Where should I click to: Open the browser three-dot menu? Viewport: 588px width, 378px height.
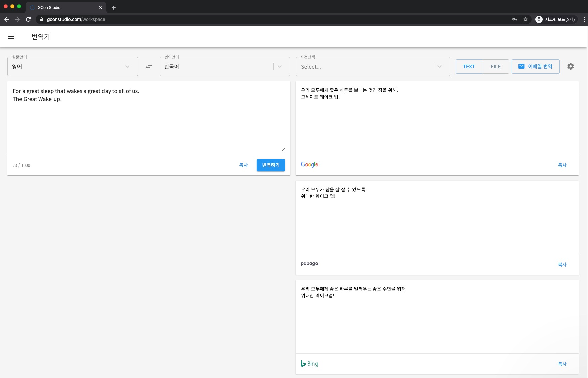tap(584, 19)
